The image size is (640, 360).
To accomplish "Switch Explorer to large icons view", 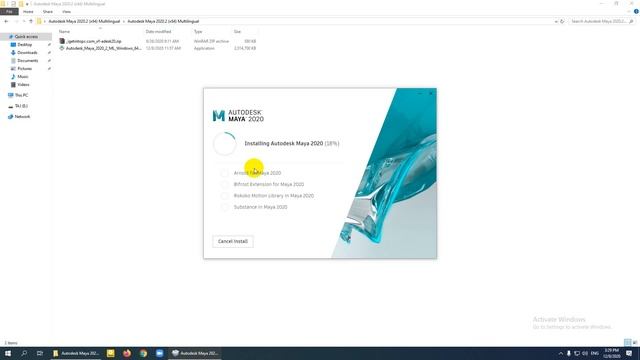I will (x=635, y=342).
